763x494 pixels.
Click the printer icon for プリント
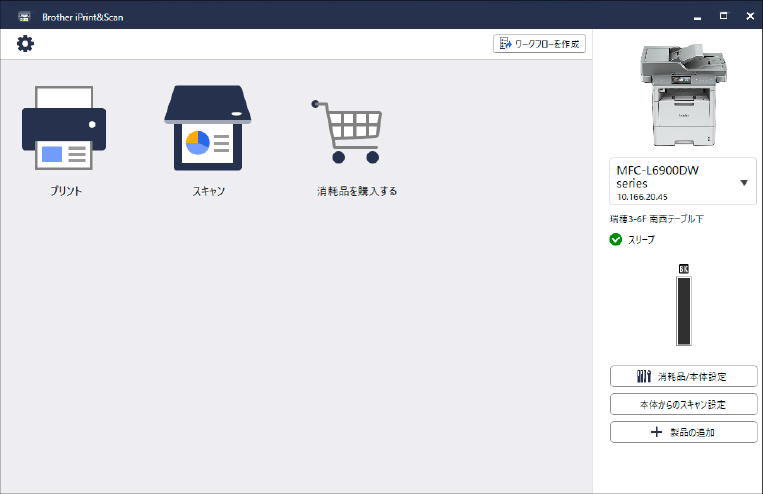click(x=64, y=130)
